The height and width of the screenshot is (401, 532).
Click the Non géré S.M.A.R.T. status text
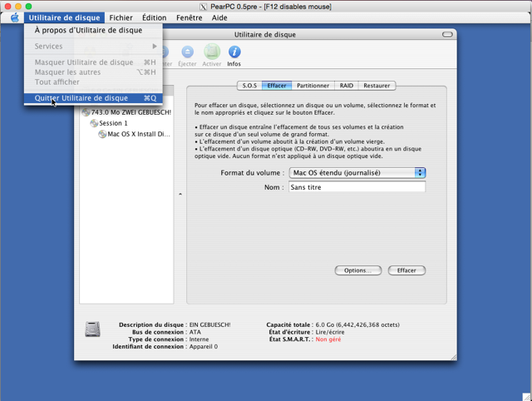coord(328,339)
